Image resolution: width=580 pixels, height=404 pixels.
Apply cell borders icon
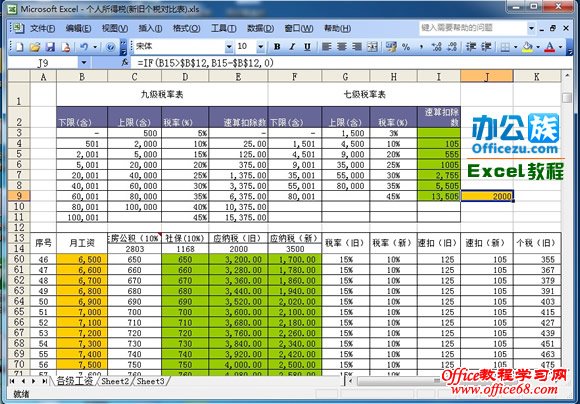click(x=505, y=47)
